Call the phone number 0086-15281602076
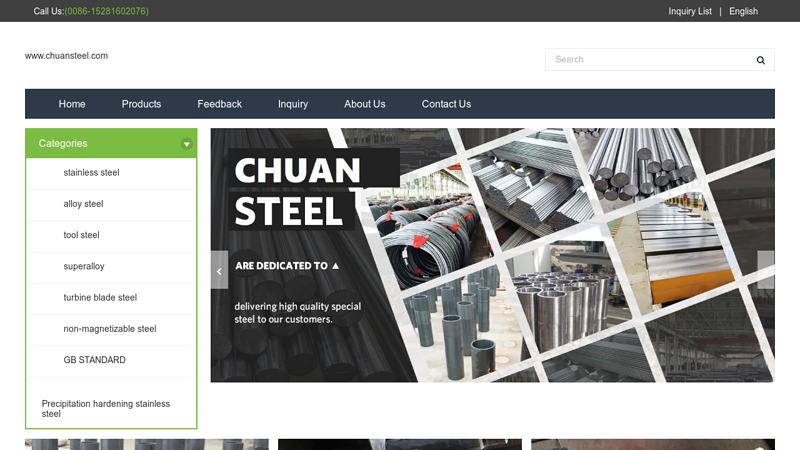800x450 pixels. point(107,11)
